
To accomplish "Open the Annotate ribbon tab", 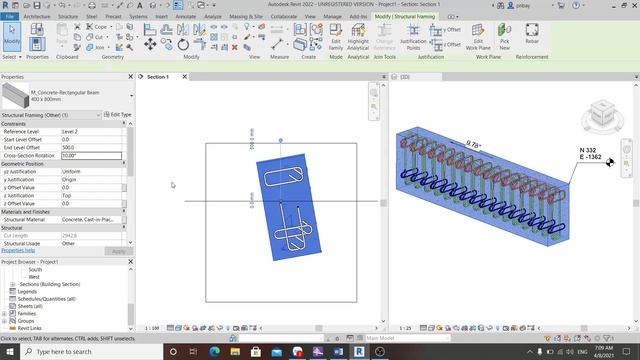I will (186, 17).
